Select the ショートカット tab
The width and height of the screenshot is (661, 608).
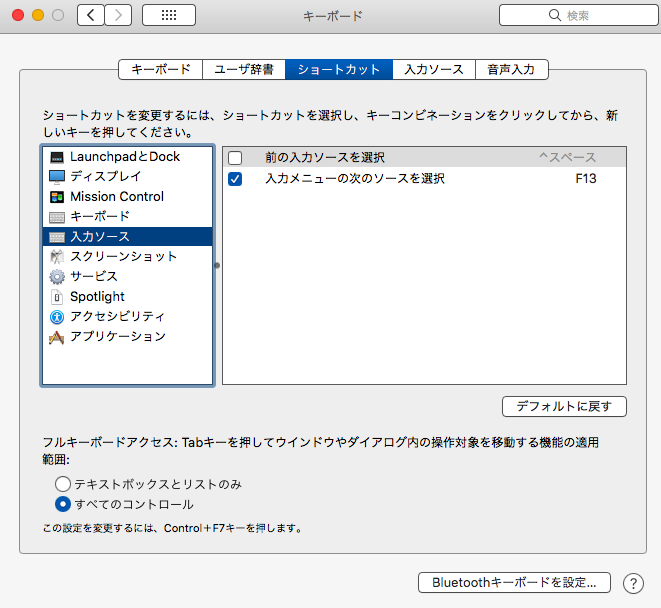[x=339, y=70]
